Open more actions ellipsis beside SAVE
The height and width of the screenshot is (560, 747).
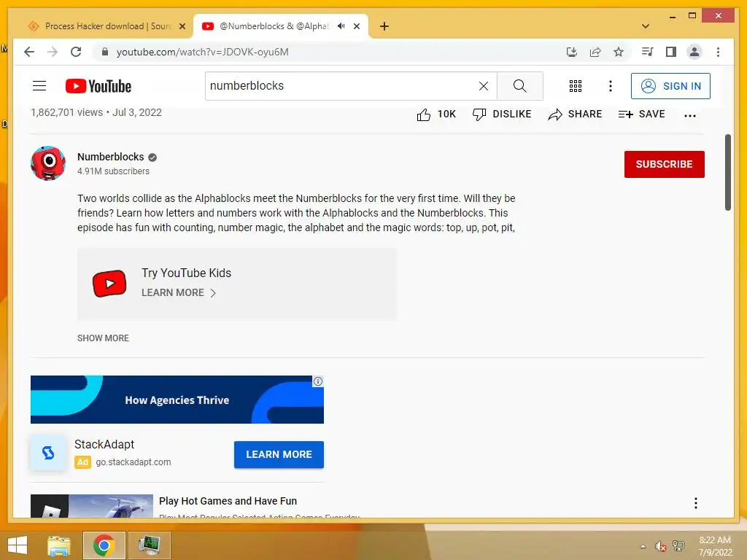click(689, 115)
